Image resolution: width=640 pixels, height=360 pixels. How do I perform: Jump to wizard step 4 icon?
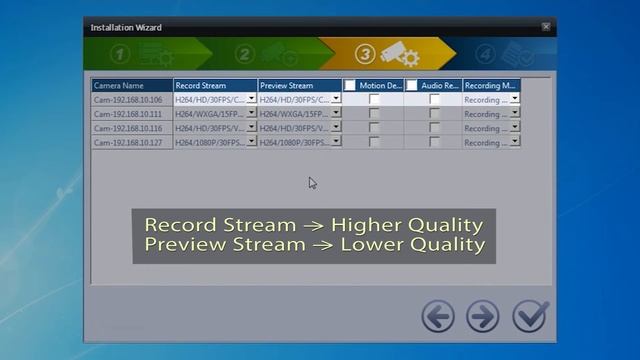pos(504,54)
